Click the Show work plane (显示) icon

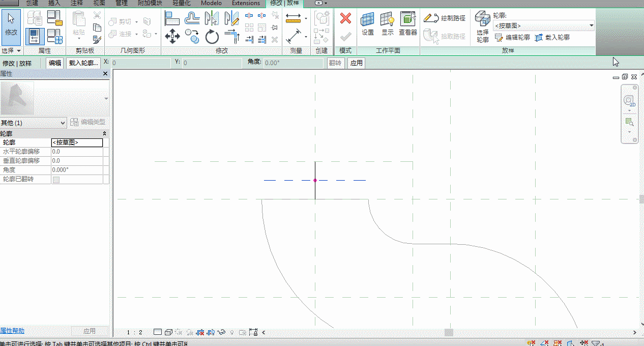(x=388, y=23)
